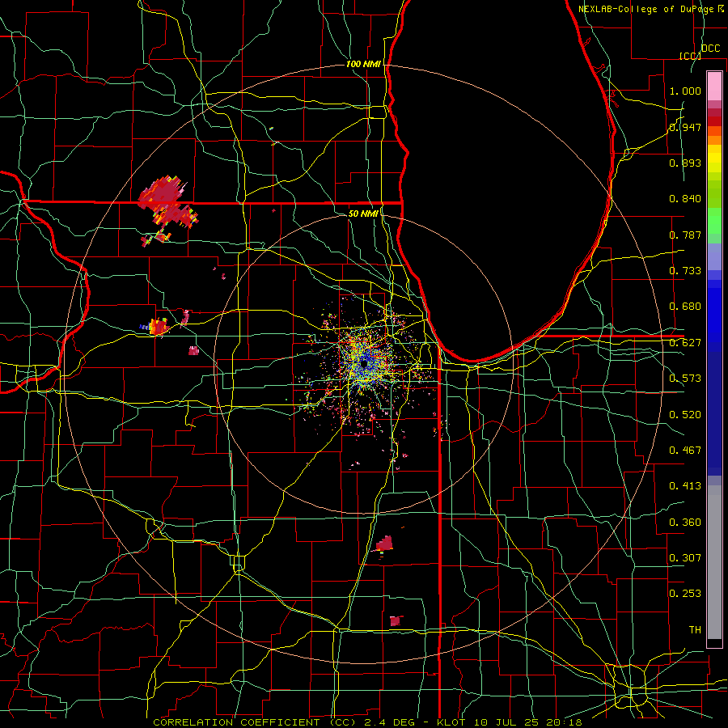Click the 0.520 colorbar value
Image resolution: width=728 pixels, height=728 pixels.
[x=685, y=415]
